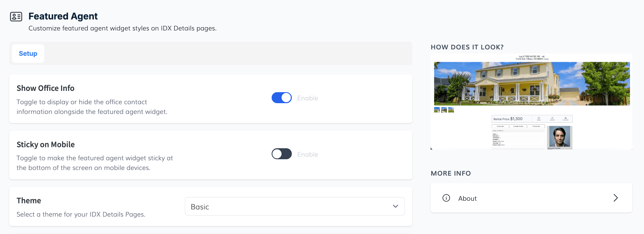Expand the About more info row
This screenshot has height=234, width=644.
531,198
